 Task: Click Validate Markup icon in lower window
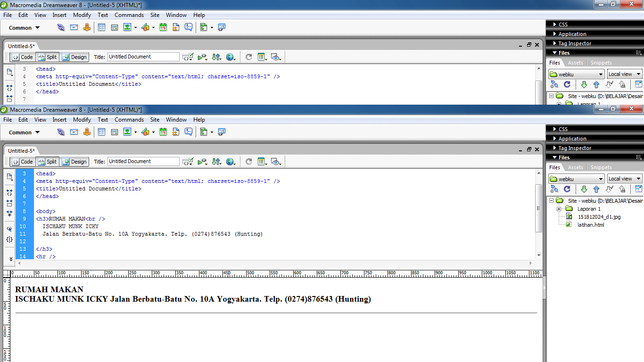coord(202,162)
